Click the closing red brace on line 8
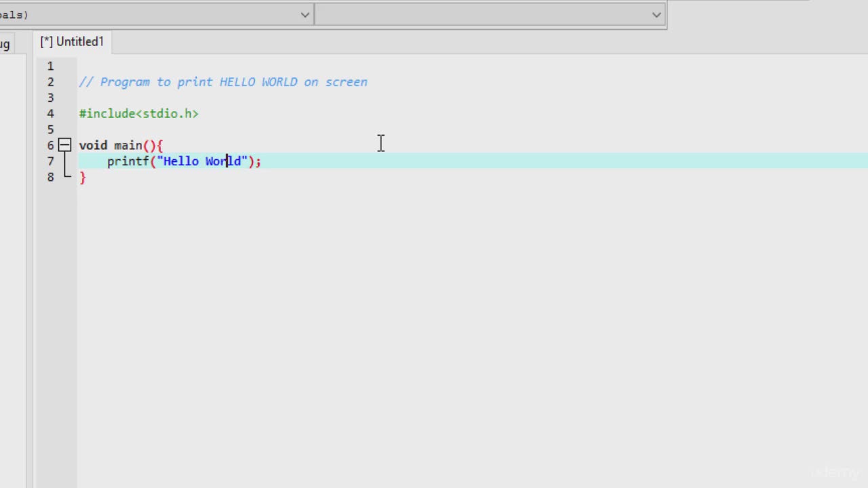Viewport: 868px width, 488px height. coord(83,178)
